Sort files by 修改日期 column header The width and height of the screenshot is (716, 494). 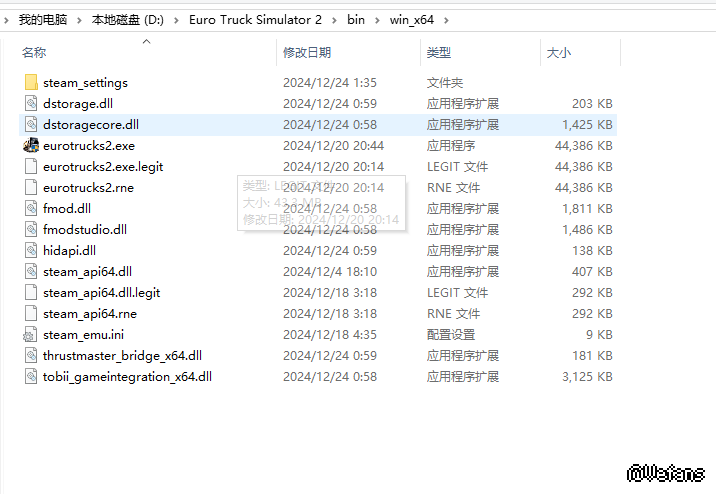[307, 53]
